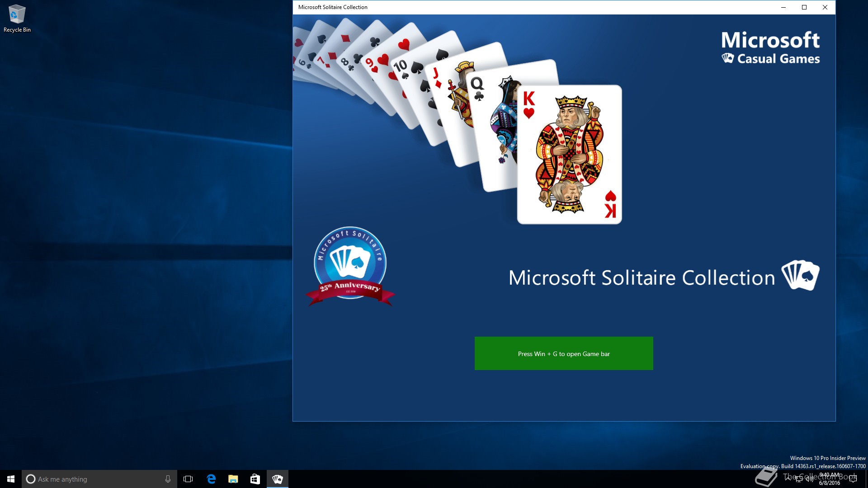868x488 pixels.
Task: Click the Solitaire Collection taskbar icon
Action: (278, 479)
